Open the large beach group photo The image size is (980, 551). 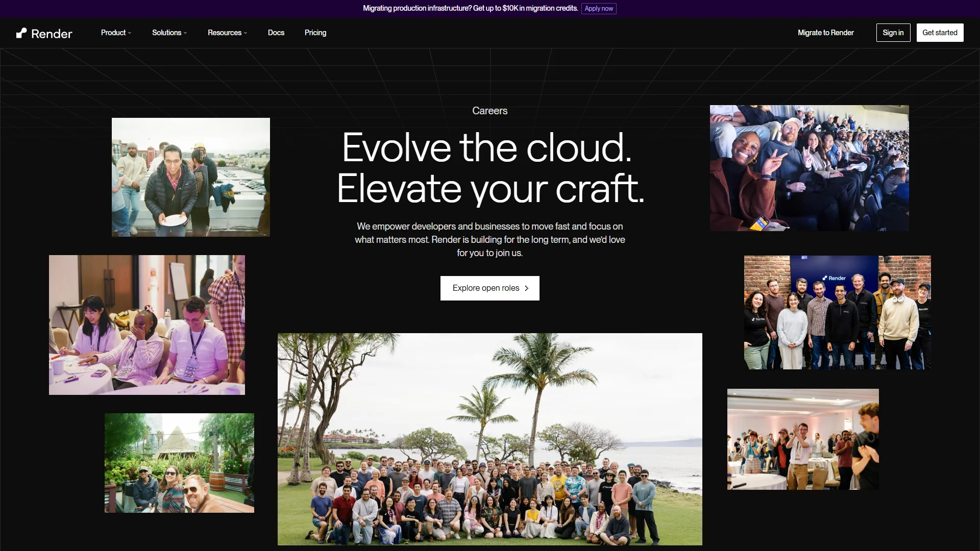[490, 439]
